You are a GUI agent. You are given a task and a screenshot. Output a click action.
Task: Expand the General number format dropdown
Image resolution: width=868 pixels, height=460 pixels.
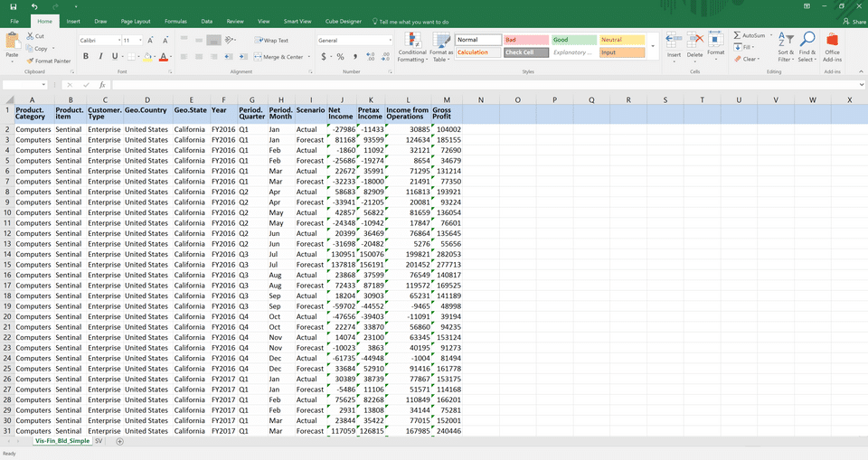tap(390, 41)
